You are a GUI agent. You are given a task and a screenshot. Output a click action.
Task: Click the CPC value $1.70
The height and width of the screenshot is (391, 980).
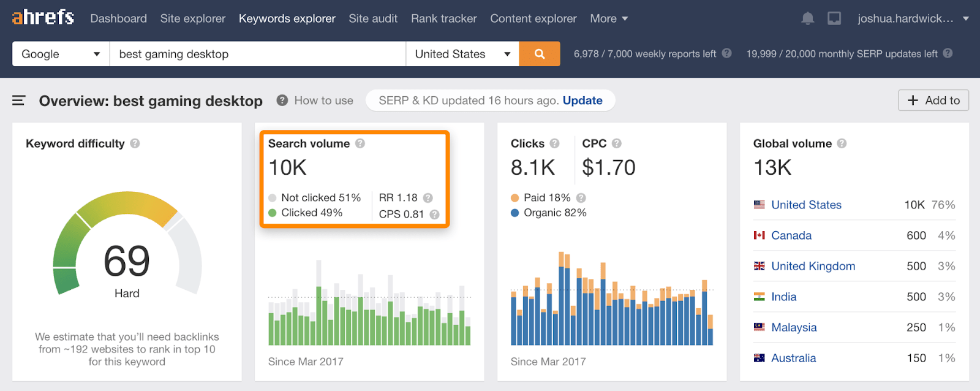[609, 167]
